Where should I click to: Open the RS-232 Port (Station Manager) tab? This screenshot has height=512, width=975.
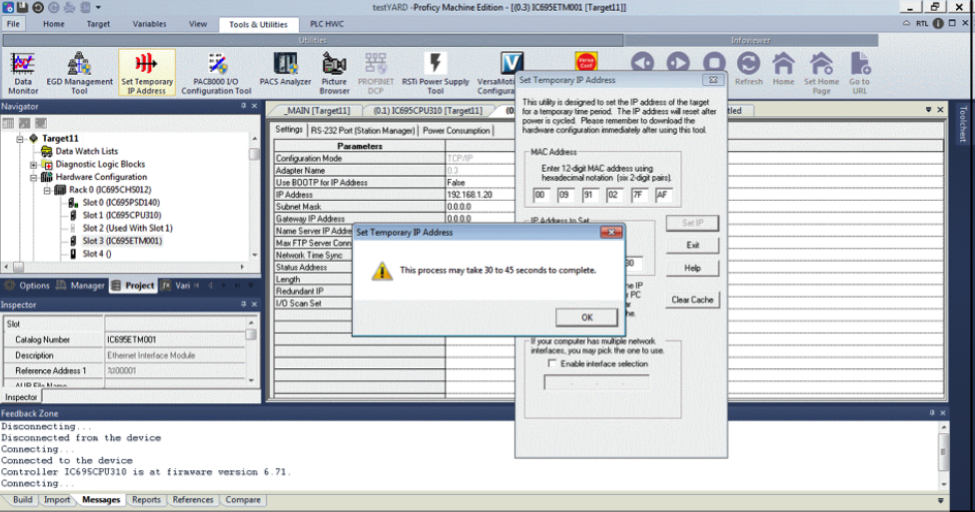point(363,130)
